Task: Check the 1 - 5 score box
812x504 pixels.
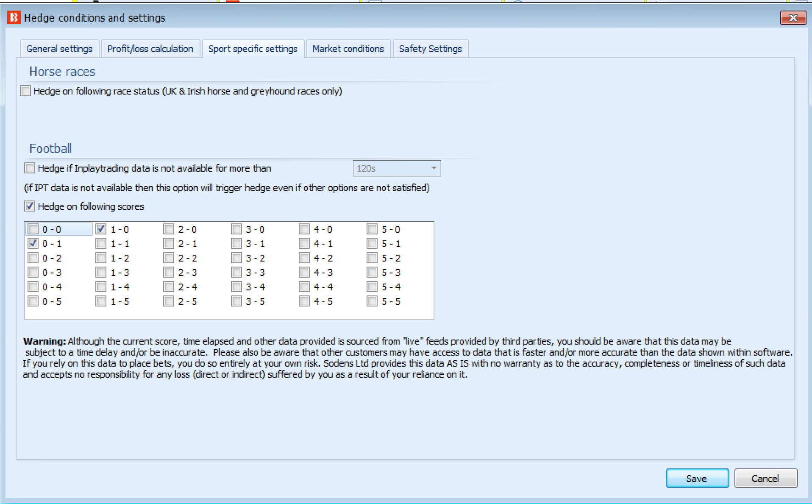Action: [x=101, y=301]
